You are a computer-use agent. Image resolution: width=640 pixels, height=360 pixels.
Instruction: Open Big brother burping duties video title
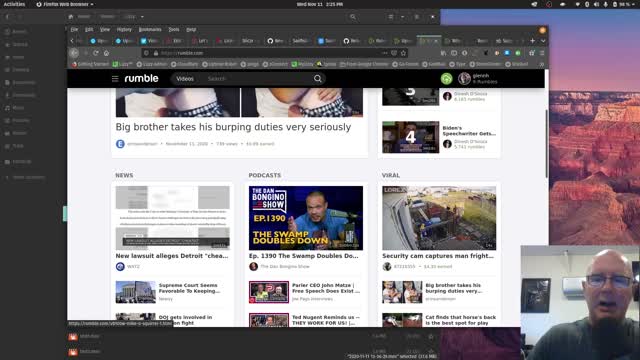coord(233,127)
